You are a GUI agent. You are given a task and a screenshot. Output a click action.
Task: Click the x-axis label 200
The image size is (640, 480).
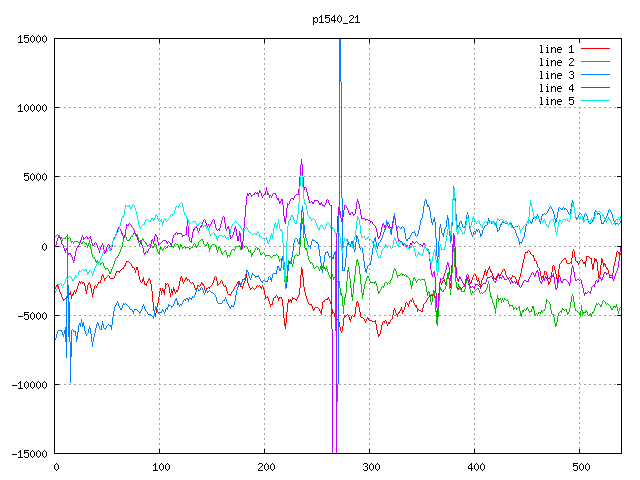click(x=266, y=467)
